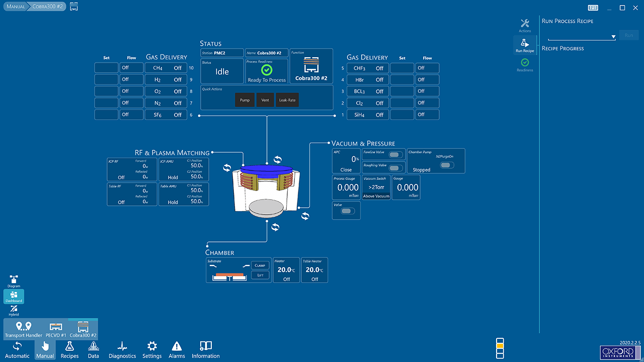
Task: Open the ICP AMU Hold tile
Action: point(184,169)
